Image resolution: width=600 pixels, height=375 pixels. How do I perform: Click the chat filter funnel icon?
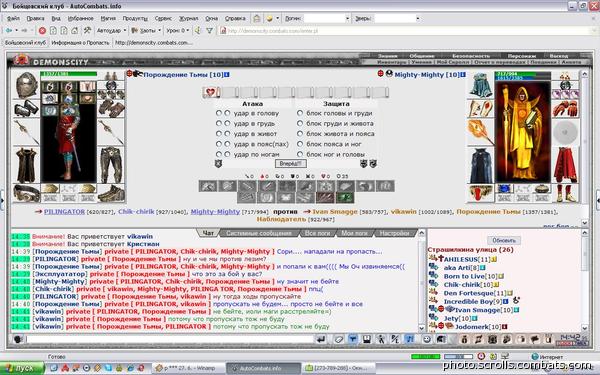[353, 339]
